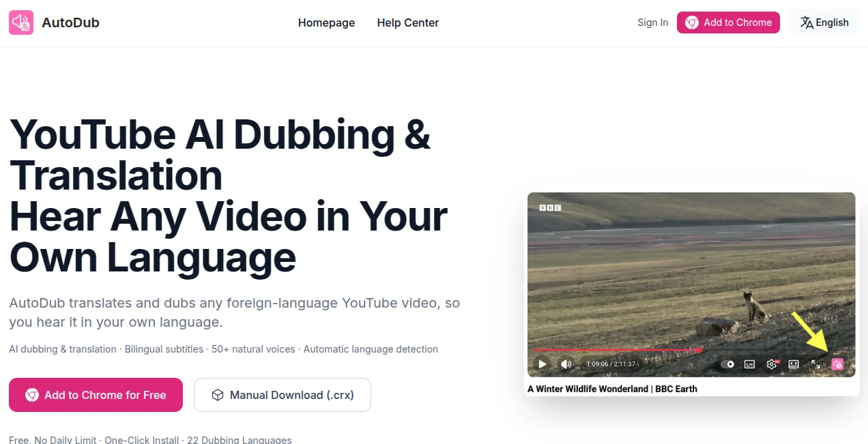This screenshot has height=444, width=868.
Task: Click the header Add to Chrome button
Action: (728, 23)
